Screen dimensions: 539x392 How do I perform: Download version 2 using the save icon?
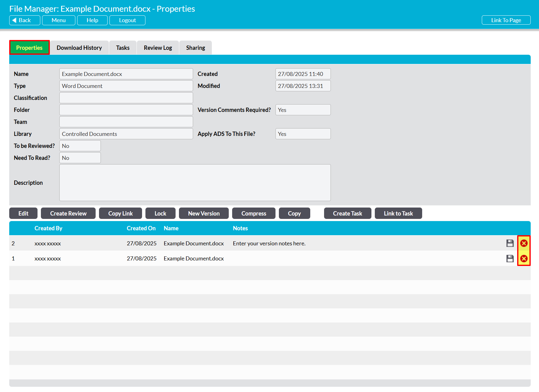[x=510, y=243]
